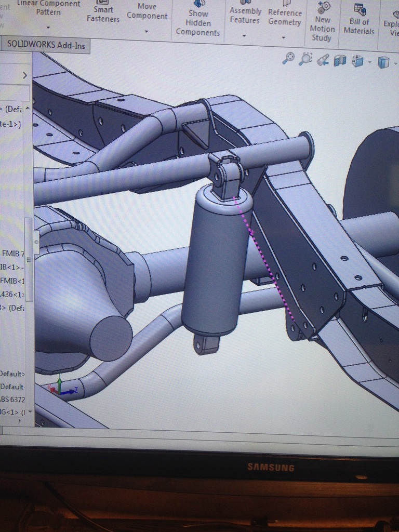This screenshot has width=399, height=532.
Task: Expand the feature tree panel chevron
Action: (24, 75)
